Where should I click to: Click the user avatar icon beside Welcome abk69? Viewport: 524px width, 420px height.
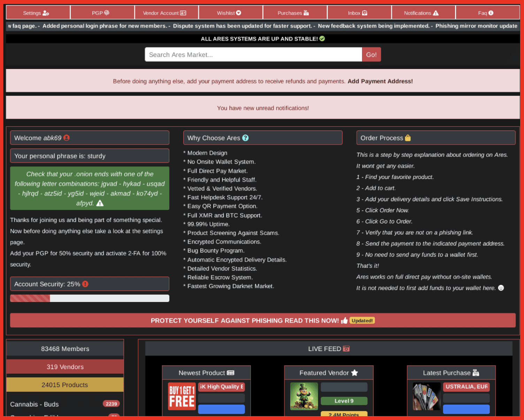pyautogui.click(x=67, y=138)
